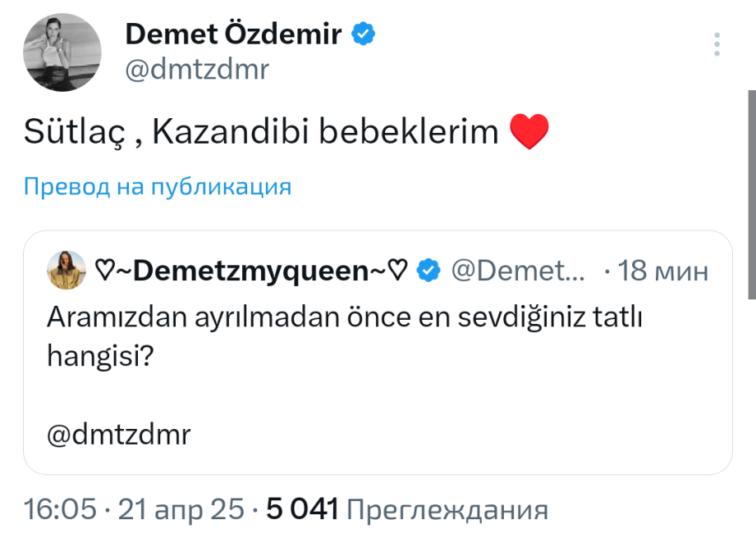
Task: Open the quoted tweet author's small avatar
Action: (x=66, y=270)
